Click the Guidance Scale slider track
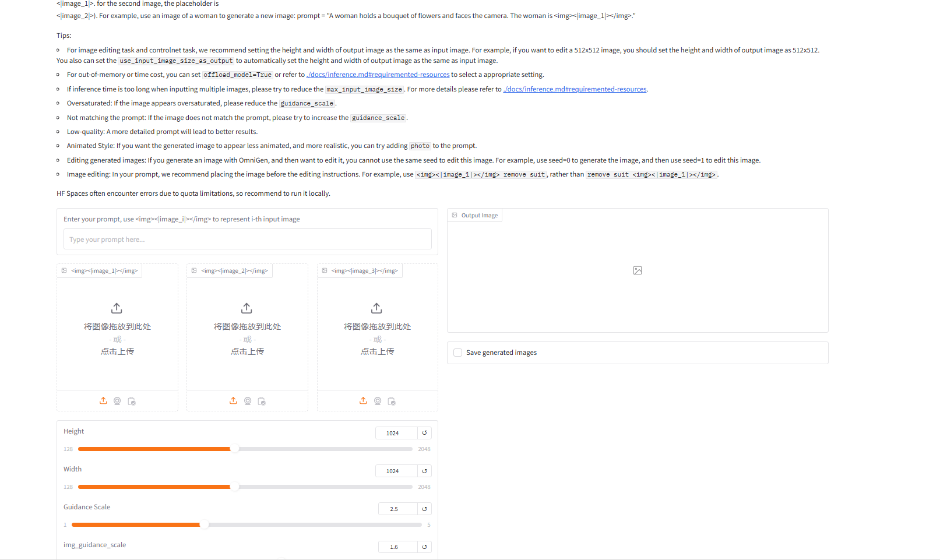 click(x=247, y=525)
